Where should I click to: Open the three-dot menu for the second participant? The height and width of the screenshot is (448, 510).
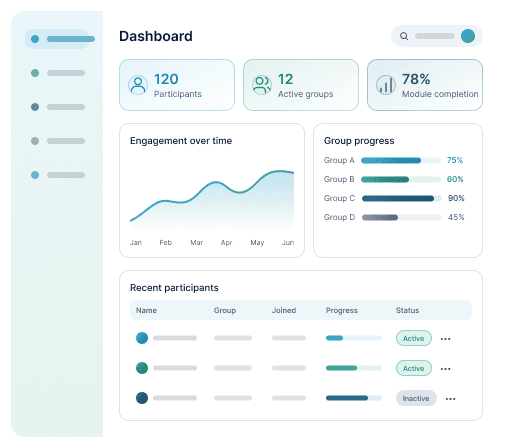pos(445,369)
